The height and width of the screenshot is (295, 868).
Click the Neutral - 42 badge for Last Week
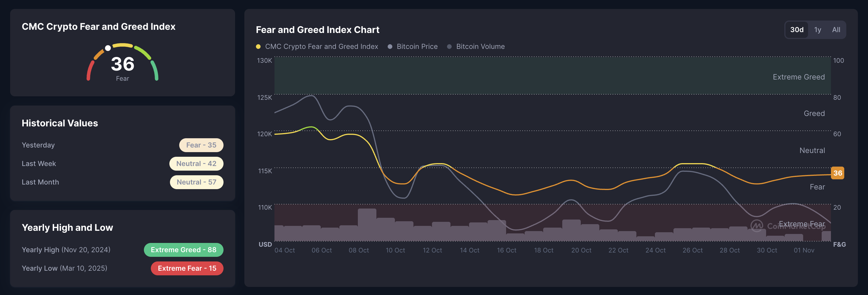click(197, 163)
